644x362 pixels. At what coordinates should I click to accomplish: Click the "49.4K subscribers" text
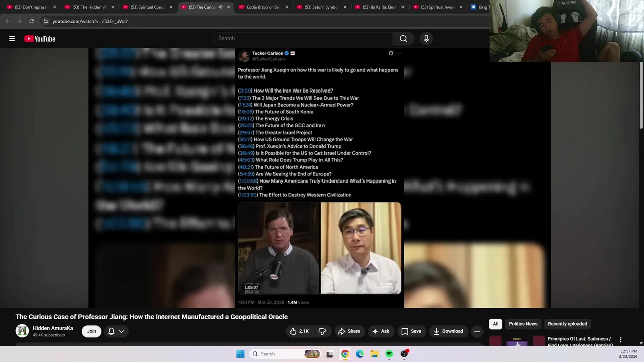click(x=49, y=335)
